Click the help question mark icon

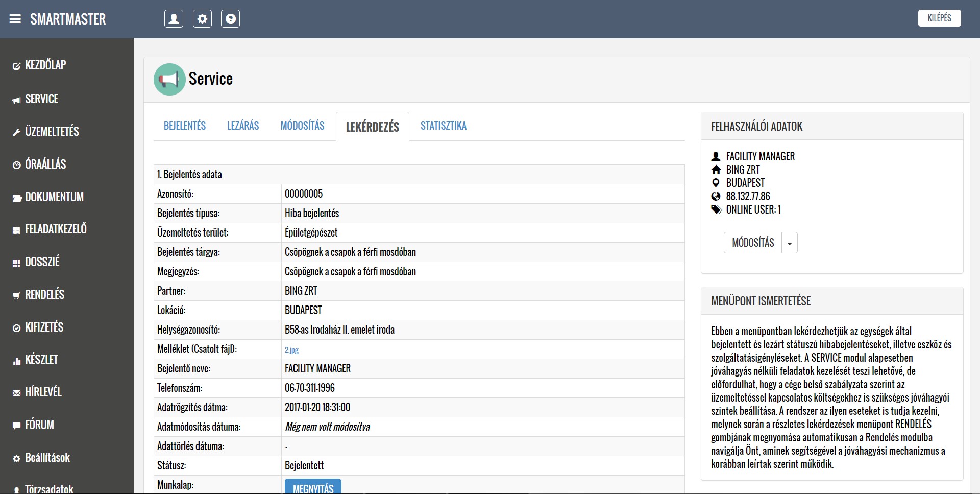[x=230, y=19]
